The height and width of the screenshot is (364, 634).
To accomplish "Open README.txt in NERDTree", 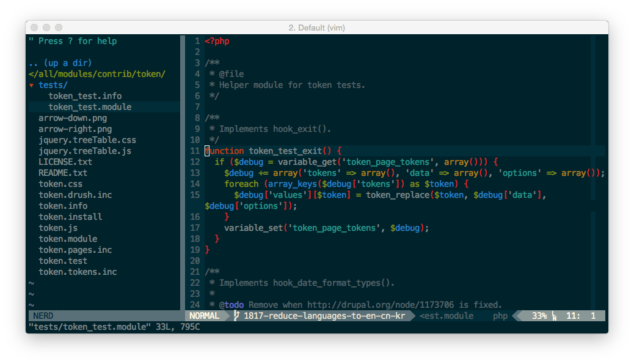I will [63, 173].
